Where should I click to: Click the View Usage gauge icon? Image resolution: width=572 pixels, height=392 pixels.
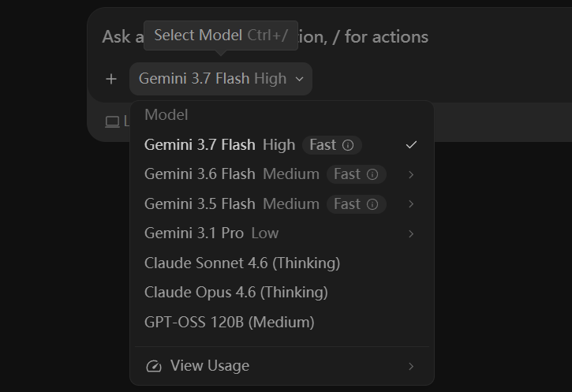tap(154, 366)
